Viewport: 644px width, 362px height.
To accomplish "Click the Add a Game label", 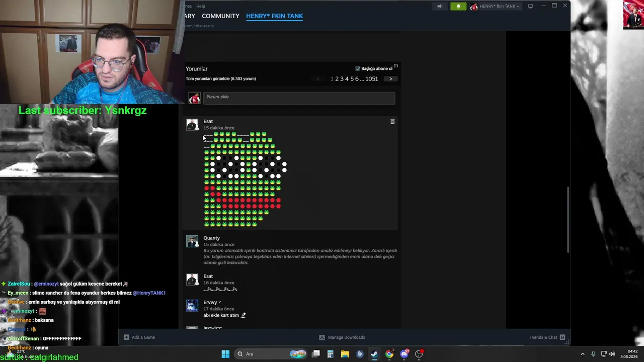I will pyautogui.click(x=143, y=337).
